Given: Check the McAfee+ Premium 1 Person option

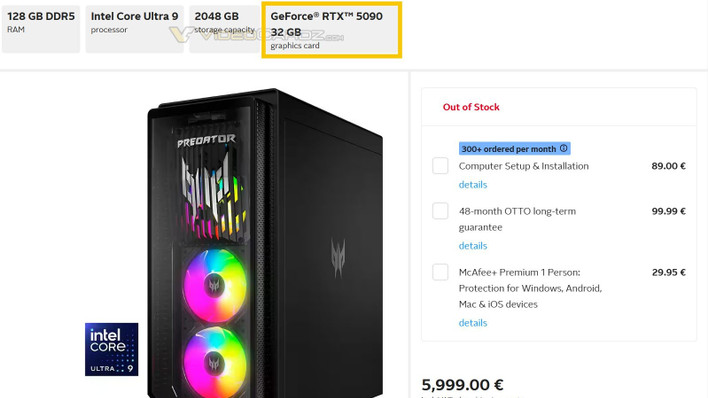Looking at the screenshot, I should 440,272.
